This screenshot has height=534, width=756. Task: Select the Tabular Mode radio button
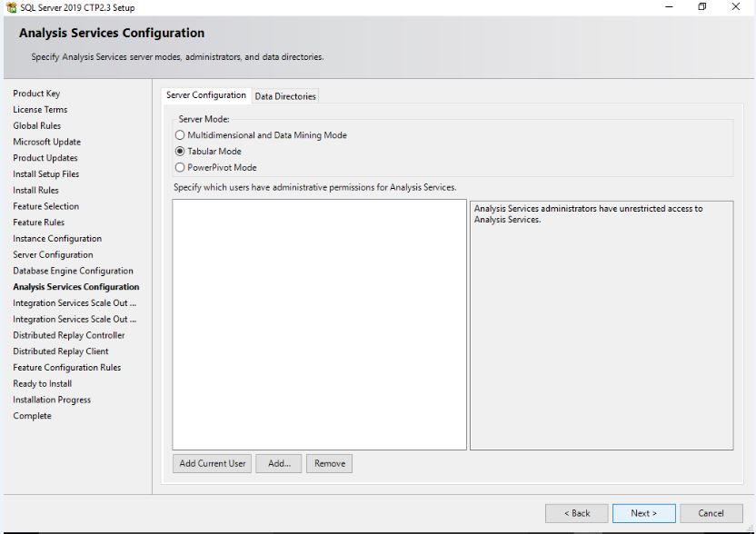click(180, 152)
